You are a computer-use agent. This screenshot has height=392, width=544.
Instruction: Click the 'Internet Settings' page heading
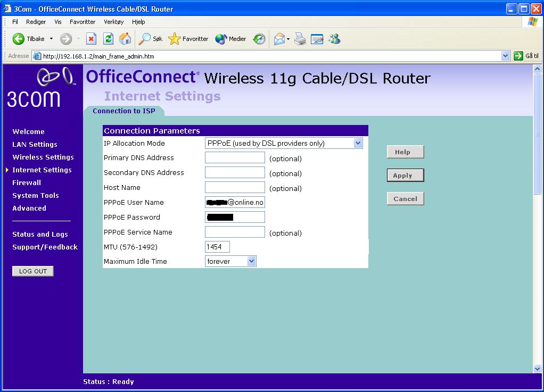(x=162, y=96)
